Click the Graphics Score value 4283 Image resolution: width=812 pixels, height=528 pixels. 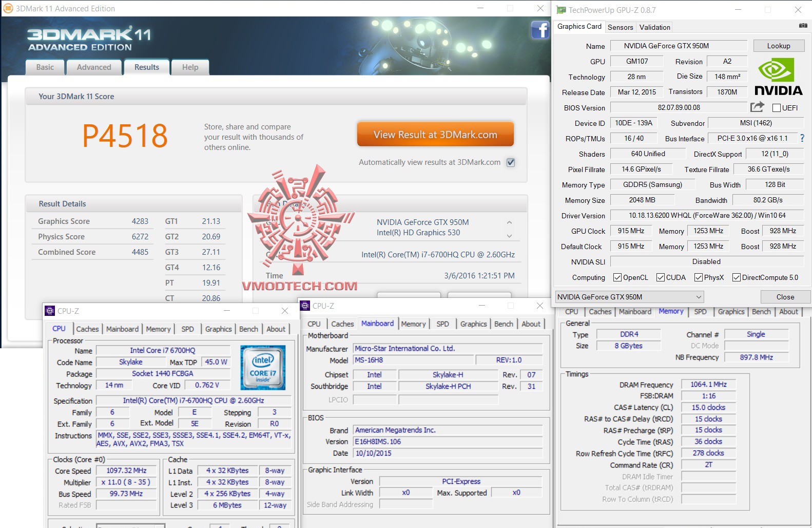click(140, 221)
